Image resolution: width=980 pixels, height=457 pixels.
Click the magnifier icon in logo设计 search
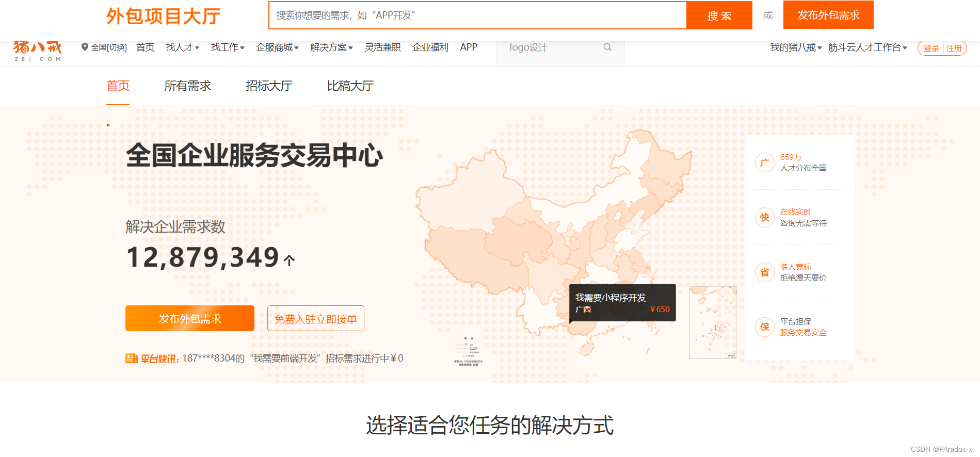pyautogui.click(x=607, y=47)
